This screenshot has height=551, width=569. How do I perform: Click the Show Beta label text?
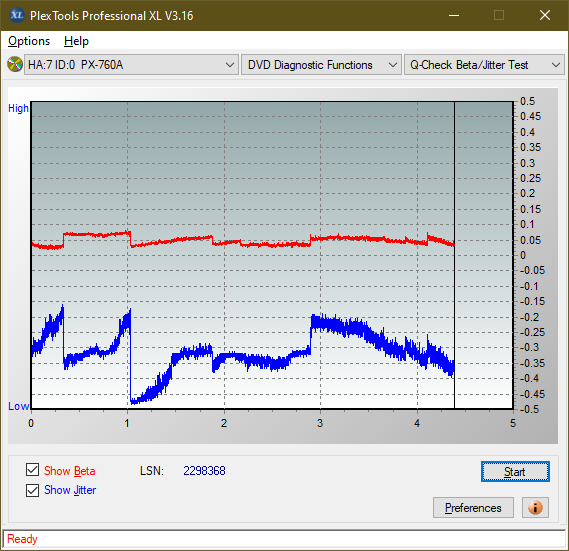70,471
